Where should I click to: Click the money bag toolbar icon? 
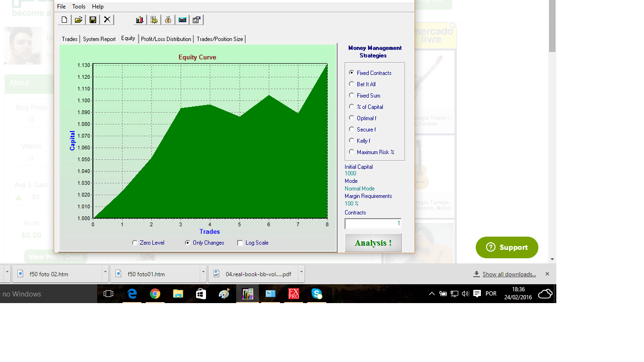tap(168, 20)
